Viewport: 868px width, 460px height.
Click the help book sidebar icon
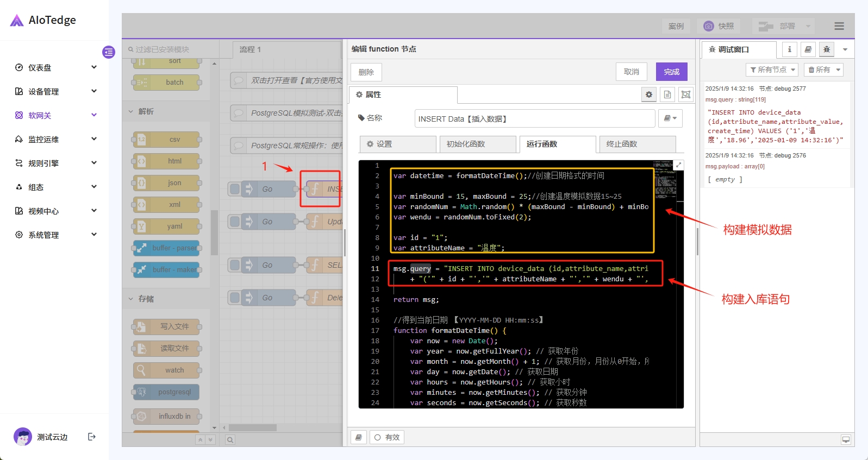pyautogui.click(x=808, y=49)
